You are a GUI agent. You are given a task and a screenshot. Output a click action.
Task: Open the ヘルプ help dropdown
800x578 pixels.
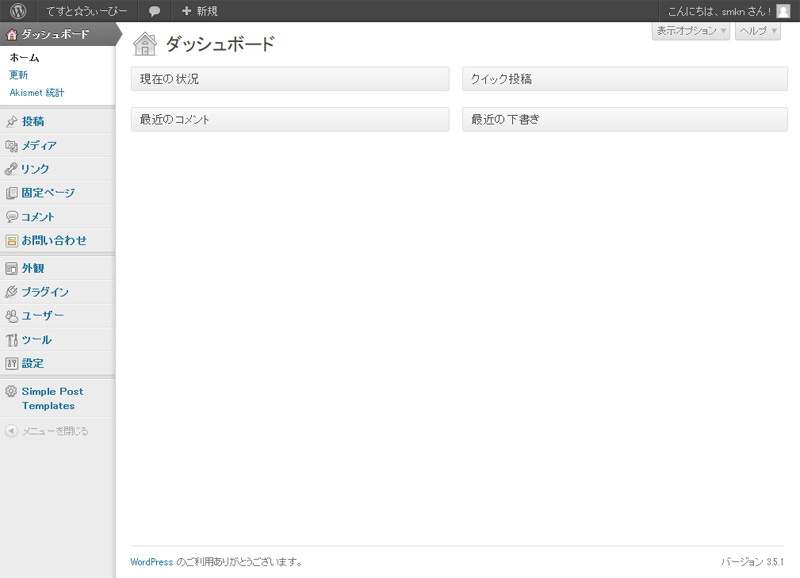point(757,31)
